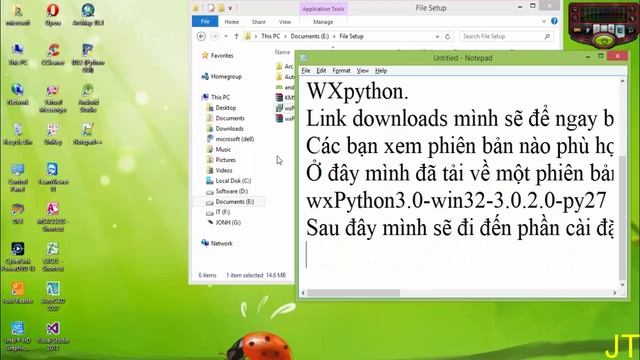Open AutoCAD 2007 desktop shortcut
The width and height of the screenshot is (640, 360).
coord(53,296)
